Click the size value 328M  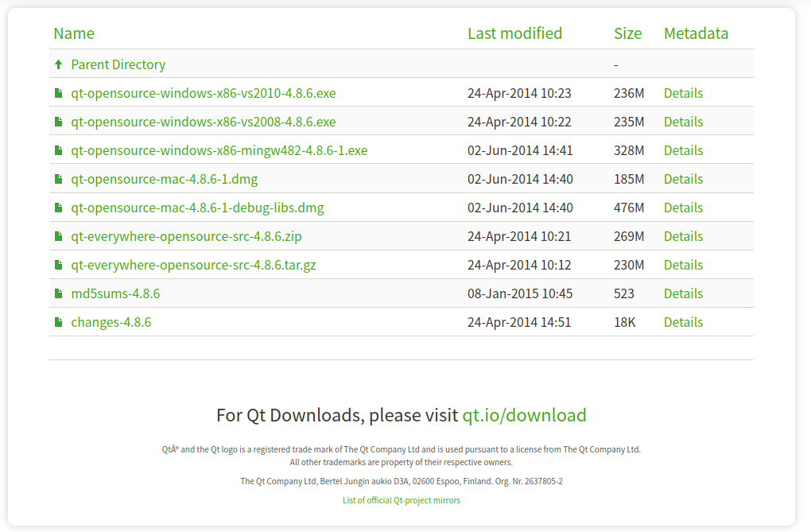click(629, 150)
